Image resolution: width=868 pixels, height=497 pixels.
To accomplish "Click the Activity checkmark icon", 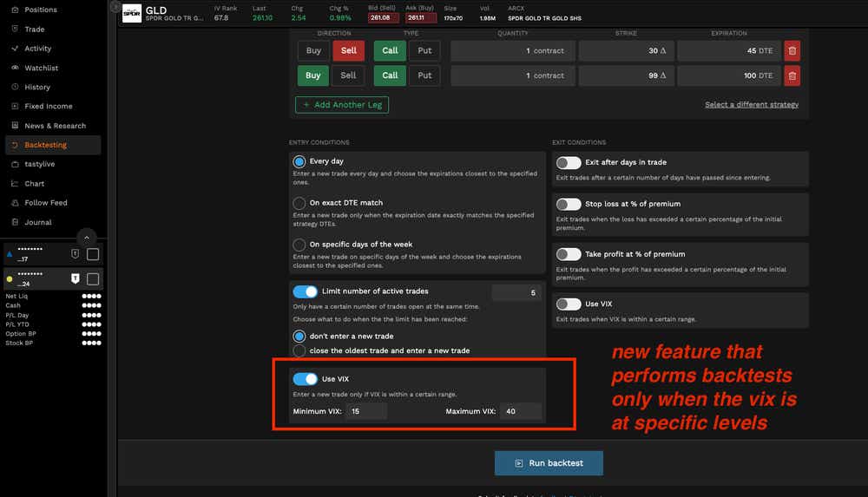I will click(15, 49).
